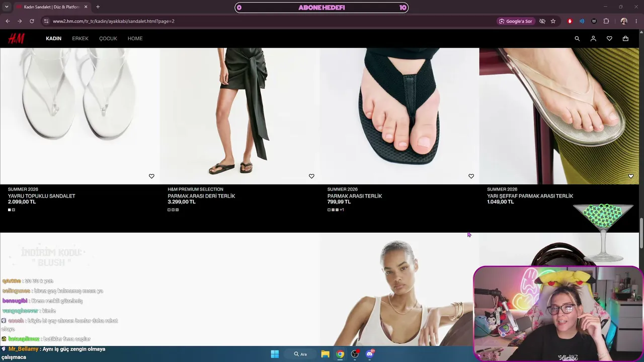Click the H&M logo
This screenshot has width=644, height=362.
16,39
